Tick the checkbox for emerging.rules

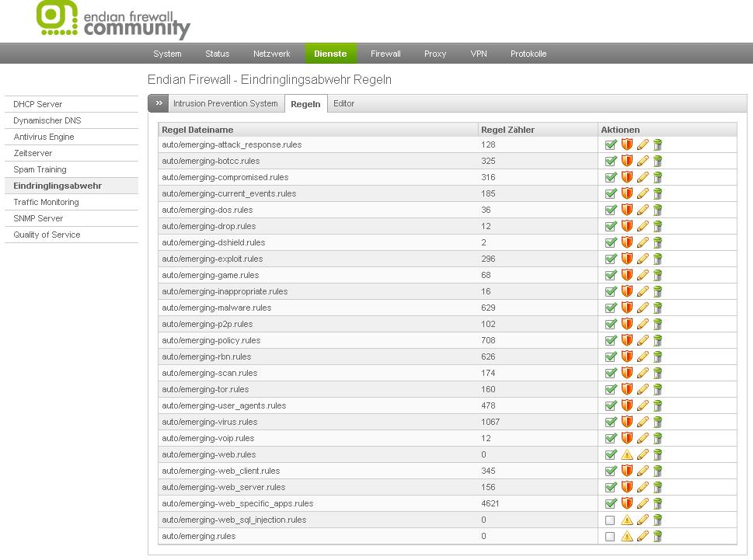pyautogui.click(x=610, y=536)
